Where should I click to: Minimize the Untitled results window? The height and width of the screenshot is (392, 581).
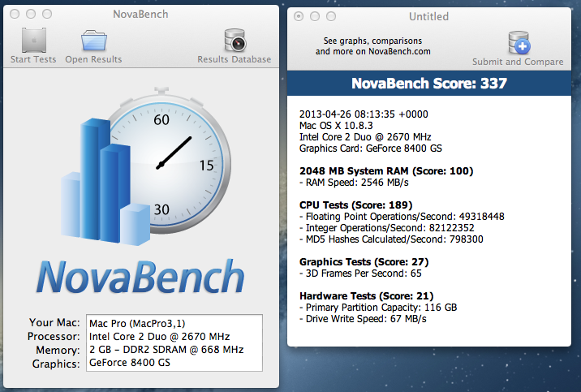[315, 16]
